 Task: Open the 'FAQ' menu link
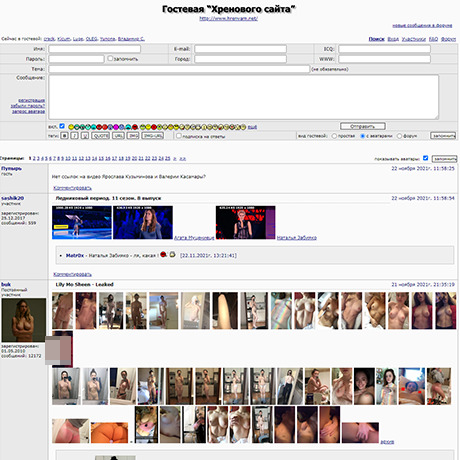click(x=433, y=39)
